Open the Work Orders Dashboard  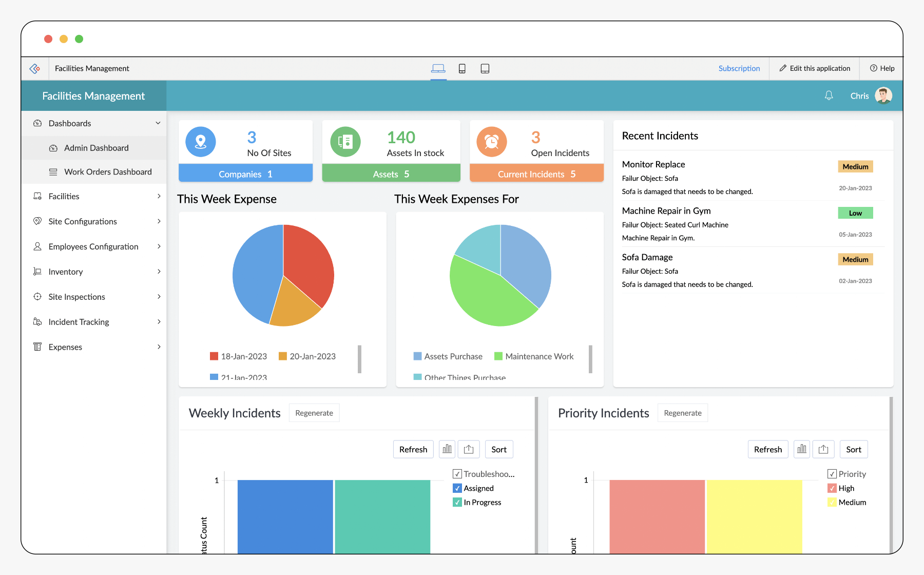coord(108,171)
